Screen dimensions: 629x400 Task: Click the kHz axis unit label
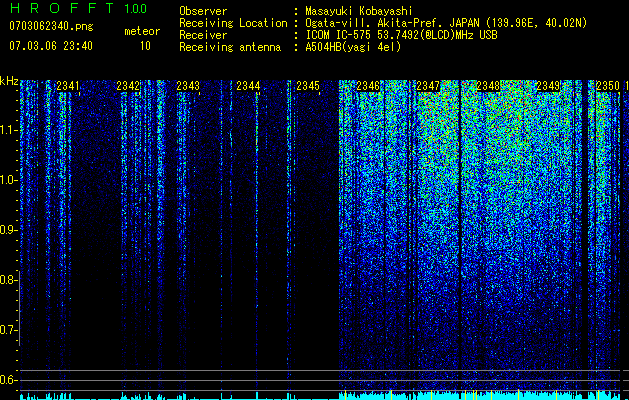tap(9, 81)
